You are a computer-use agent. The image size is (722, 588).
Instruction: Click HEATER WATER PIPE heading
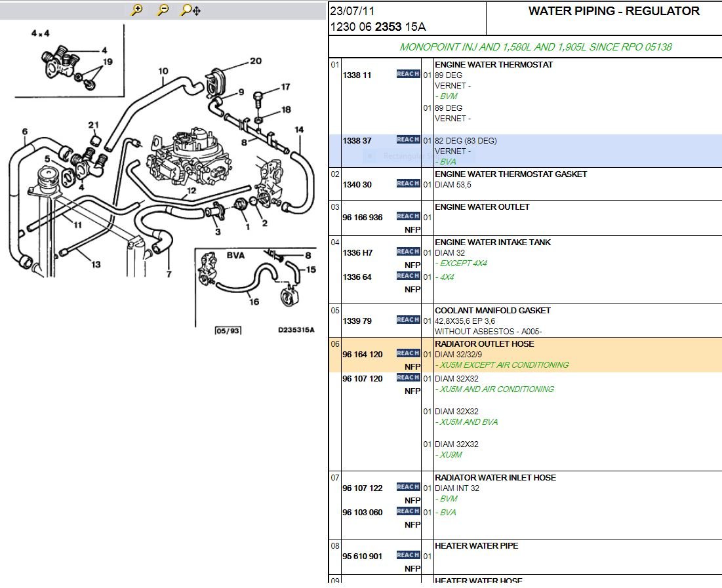[x=477, y=545]
